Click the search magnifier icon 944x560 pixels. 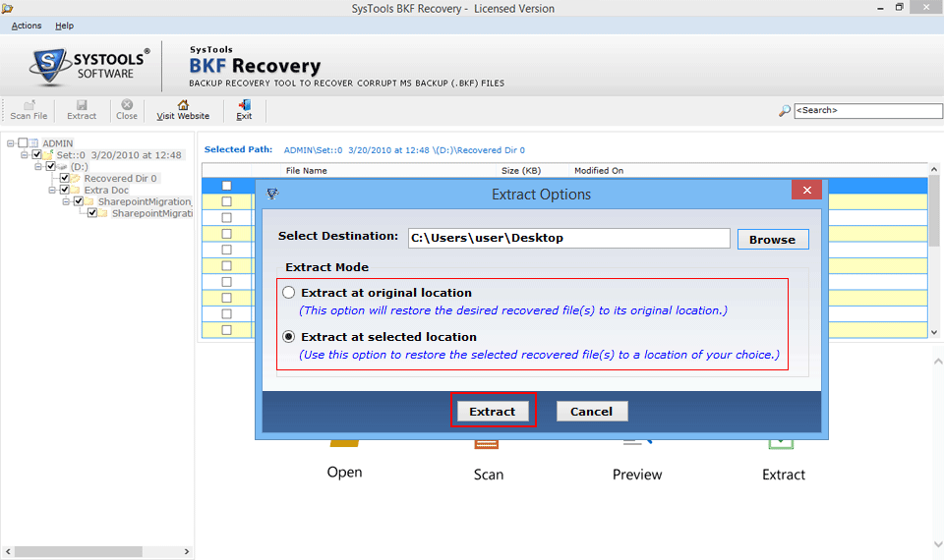pos(784,111)
